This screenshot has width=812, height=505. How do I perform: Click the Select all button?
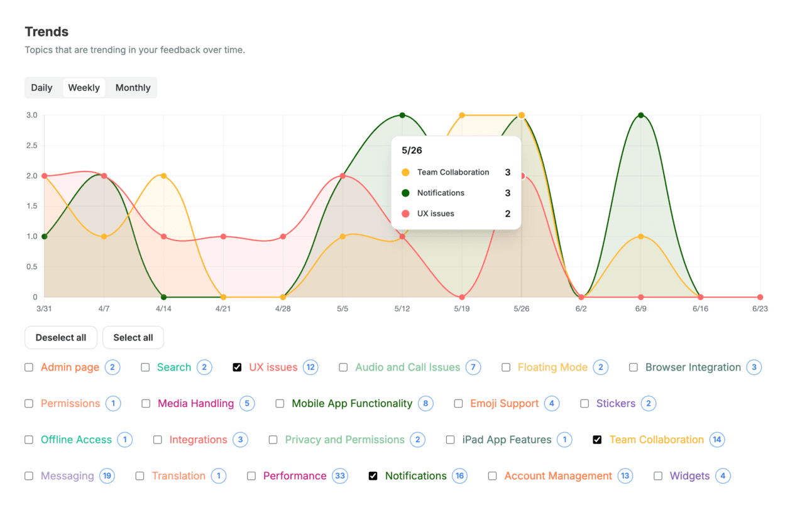(x=133, y=337)
